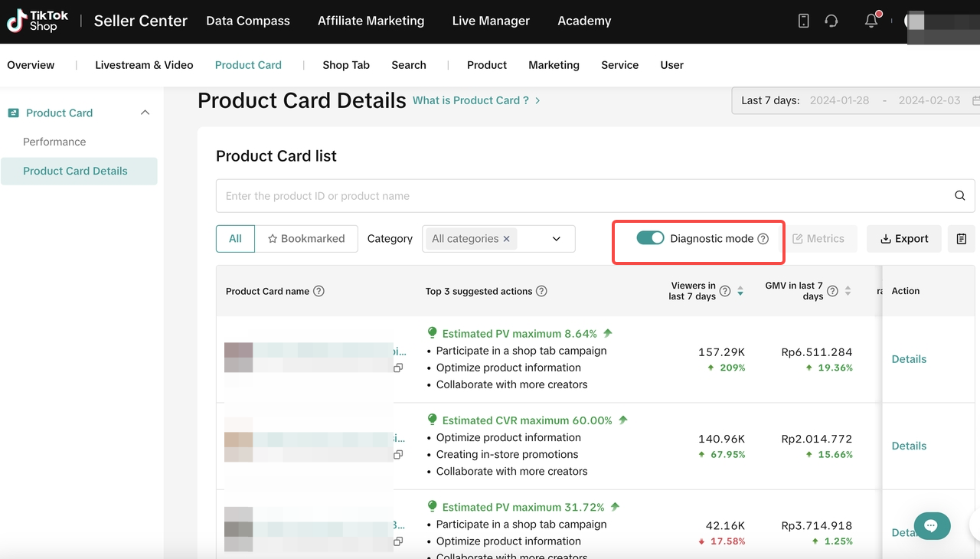Open the Affiliate Marketing menu

tap(371, 21)
